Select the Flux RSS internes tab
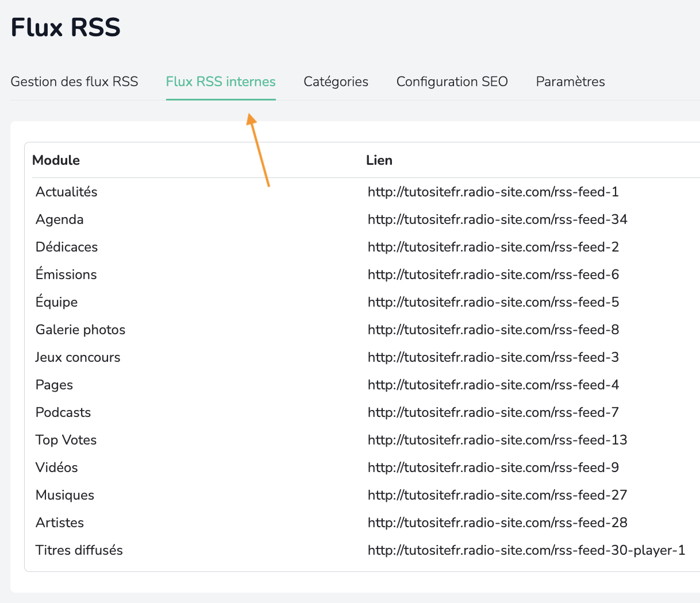The width and height of the screenshot is (700, 603). pyautogui.click(x=221, y=82)
